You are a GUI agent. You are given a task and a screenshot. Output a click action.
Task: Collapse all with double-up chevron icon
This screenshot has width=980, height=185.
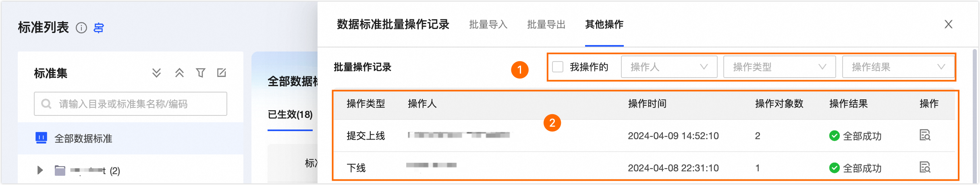179,73
